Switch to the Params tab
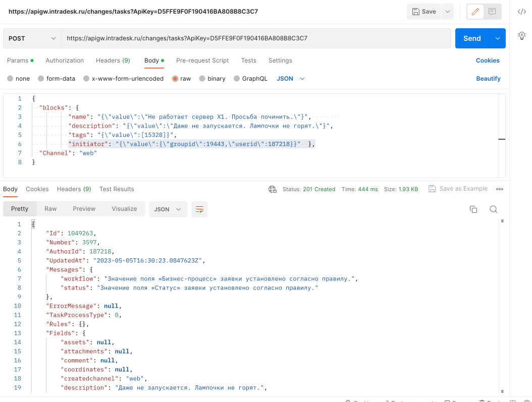This screenshot has height=402, width=532. click(20, 61)
